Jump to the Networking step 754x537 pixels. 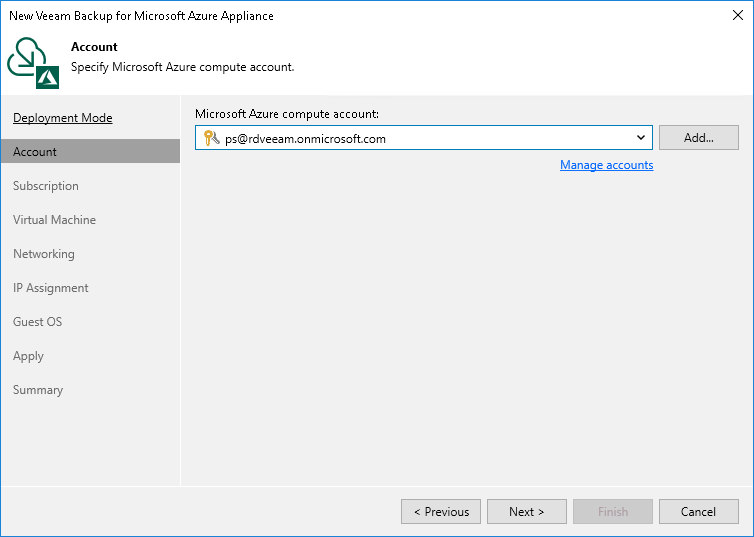44,254
